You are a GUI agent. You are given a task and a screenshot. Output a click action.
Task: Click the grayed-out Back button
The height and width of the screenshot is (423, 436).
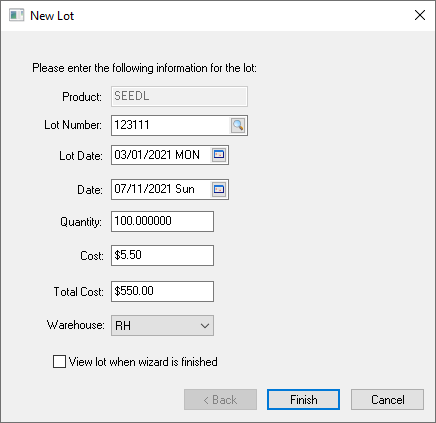220,399
